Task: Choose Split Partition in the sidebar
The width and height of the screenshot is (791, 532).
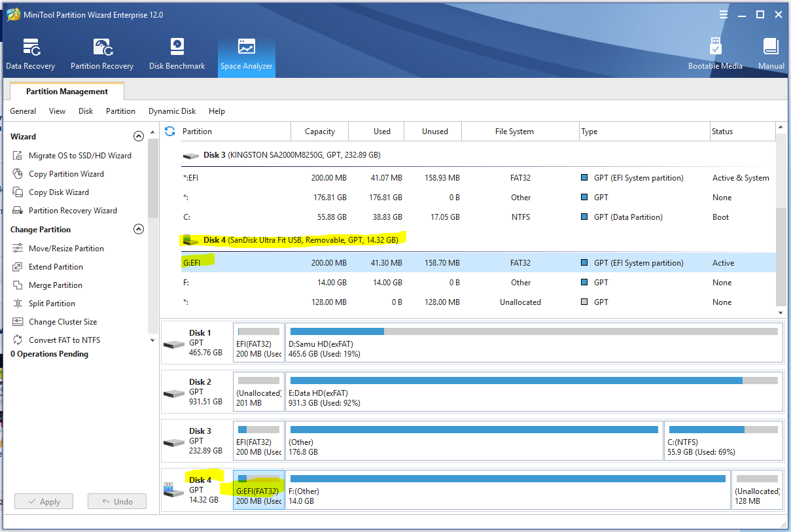Action: coord(43,304)
